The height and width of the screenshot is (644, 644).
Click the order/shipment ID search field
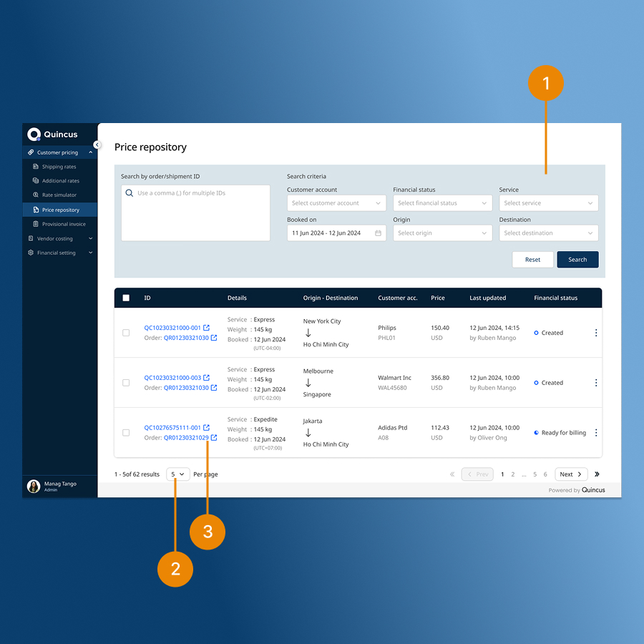(195, 213)
